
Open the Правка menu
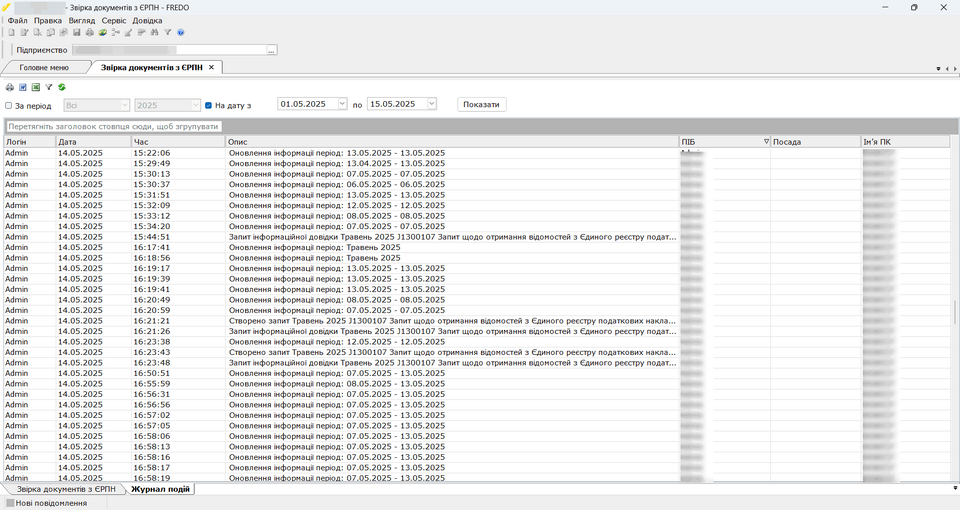coord(48,20)
